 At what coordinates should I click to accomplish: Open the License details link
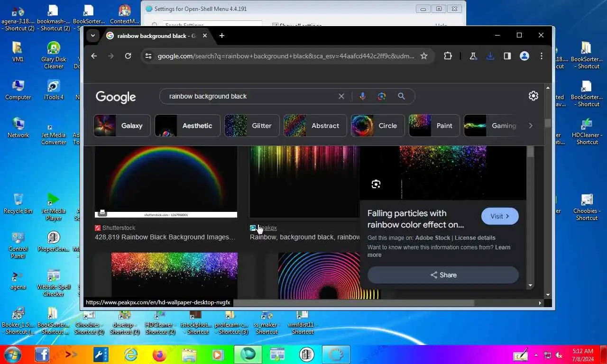(475, 238)
